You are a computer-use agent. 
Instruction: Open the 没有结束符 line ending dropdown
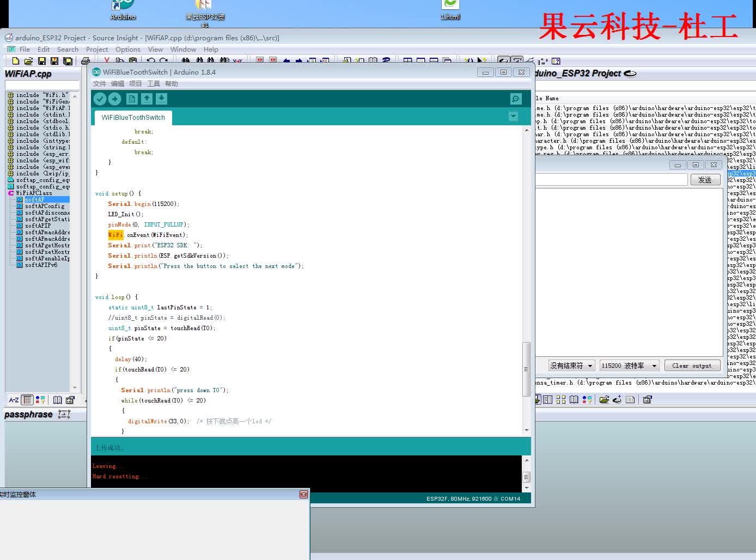571,366
